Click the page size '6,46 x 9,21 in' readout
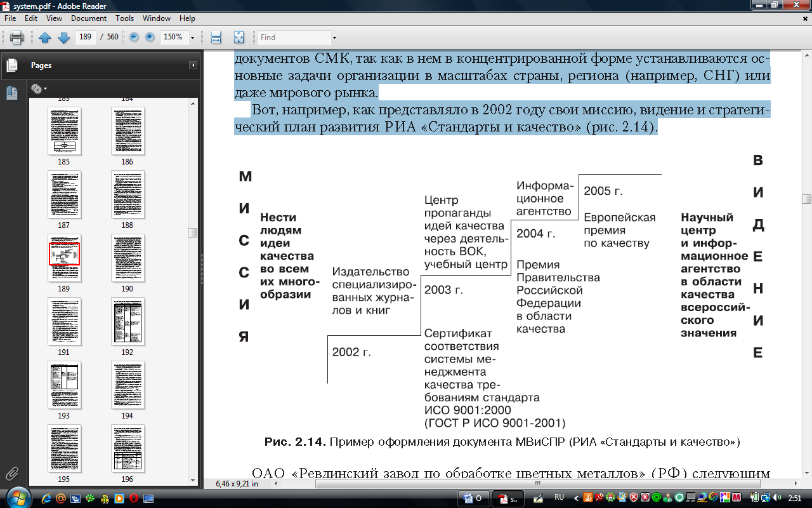The width and height of the screenshot is (812, 508). click(x=237, y=483)
